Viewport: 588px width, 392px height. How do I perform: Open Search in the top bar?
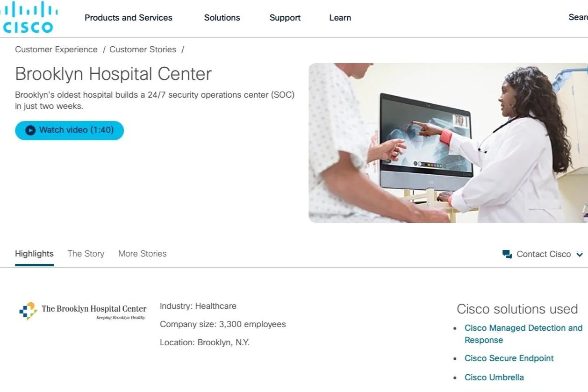click(x=578, y=17)
